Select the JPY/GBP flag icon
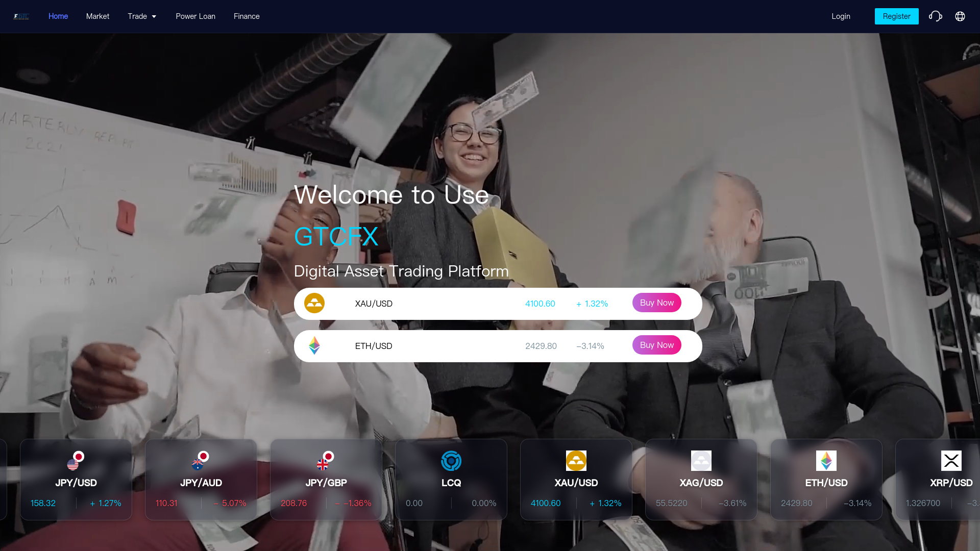This screenshot has width=980, height=551. click(326, 461)
